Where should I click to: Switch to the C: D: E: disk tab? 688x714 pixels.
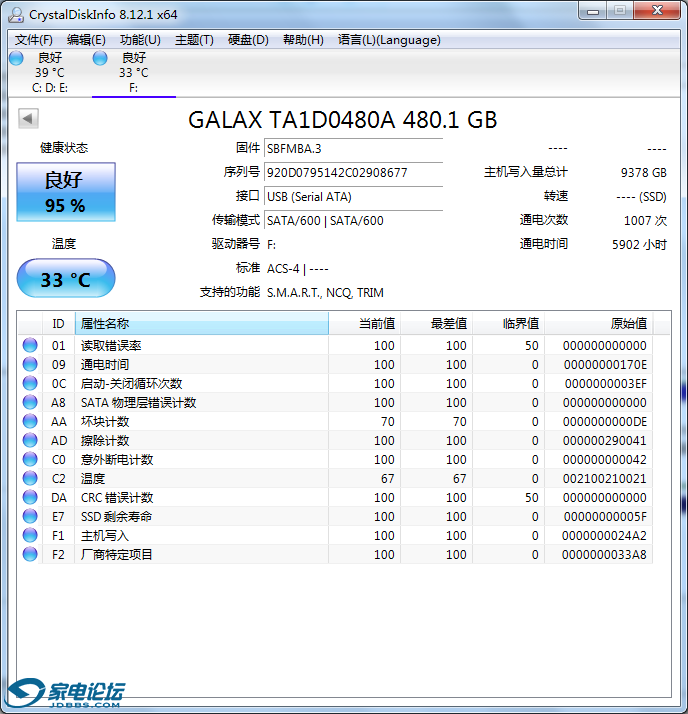click(x=50, y=73)
